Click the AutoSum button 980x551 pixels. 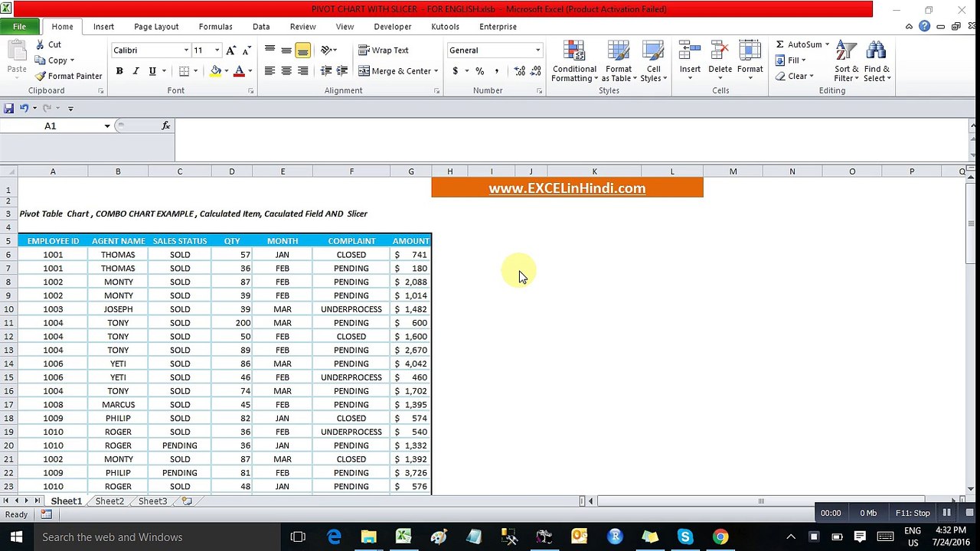click(799, 44)
